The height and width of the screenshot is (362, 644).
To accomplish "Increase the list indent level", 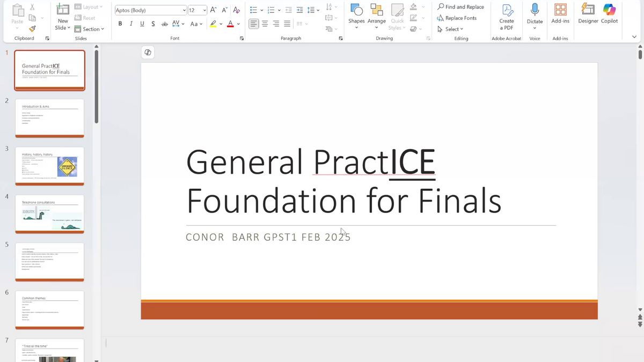I will [299, 10].
